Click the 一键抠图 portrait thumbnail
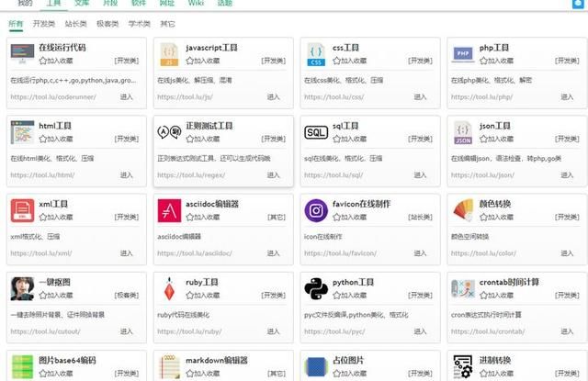 [22, 289]
